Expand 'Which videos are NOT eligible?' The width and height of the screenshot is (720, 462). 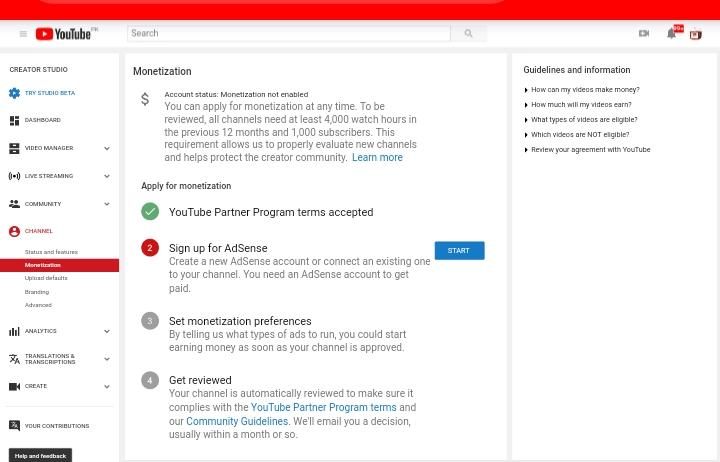[x=577, y=135]
